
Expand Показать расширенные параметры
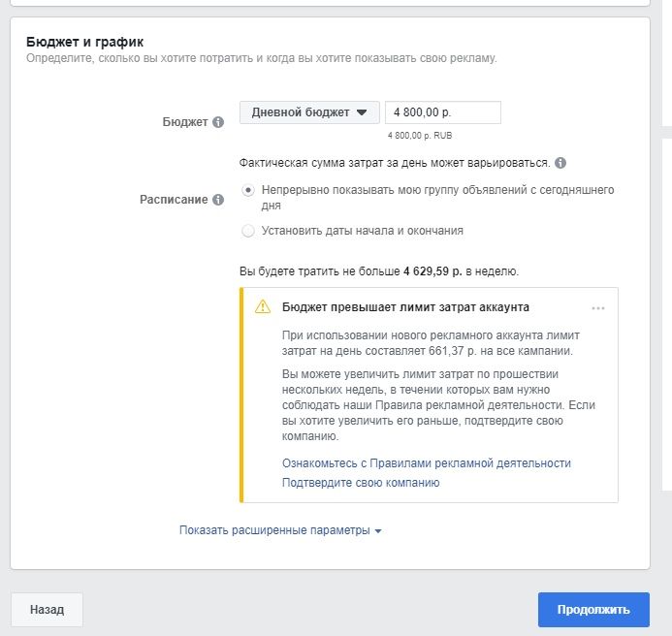tap(280, 530)
